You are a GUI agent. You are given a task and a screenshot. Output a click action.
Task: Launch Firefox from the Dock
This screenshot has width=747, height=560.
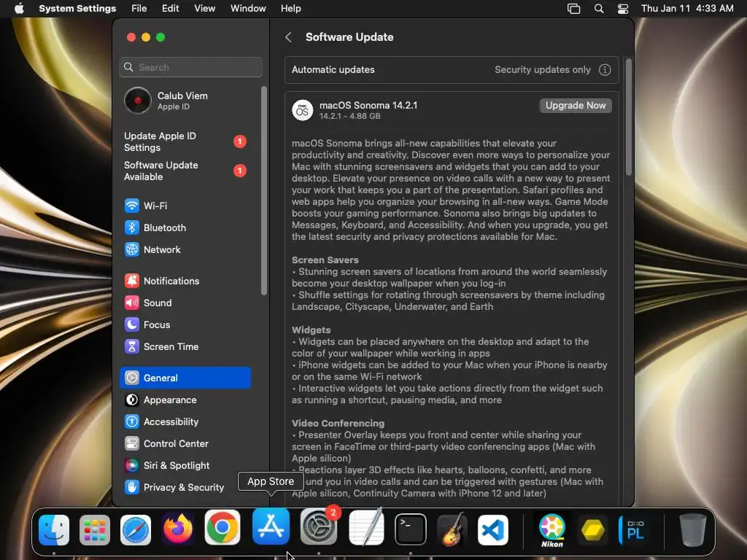[178, 529]
